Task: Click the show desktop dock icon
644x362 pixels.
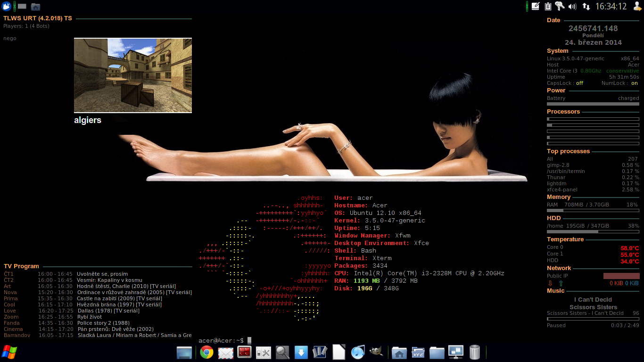Action: click(184, 352)
